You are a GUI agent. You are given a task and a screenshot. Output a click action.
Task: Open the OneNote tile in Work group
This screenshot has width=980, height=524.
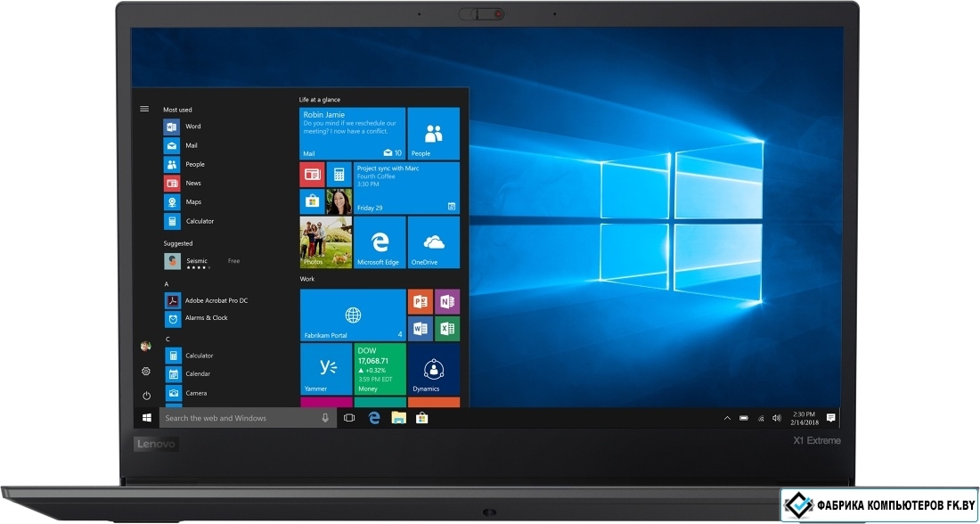[447, 302]
